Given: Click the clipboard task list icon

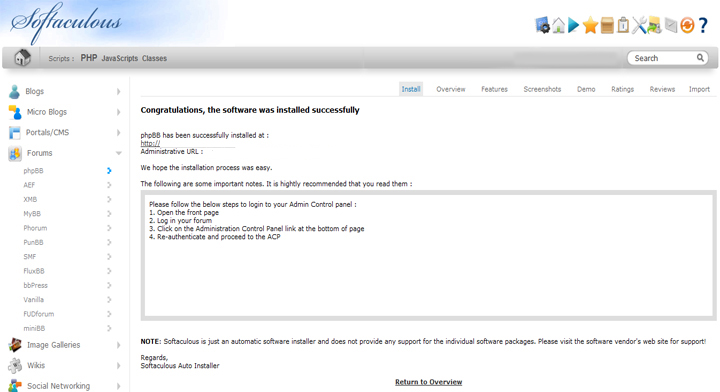Looking at the screenshot, I should coord(623,25).
